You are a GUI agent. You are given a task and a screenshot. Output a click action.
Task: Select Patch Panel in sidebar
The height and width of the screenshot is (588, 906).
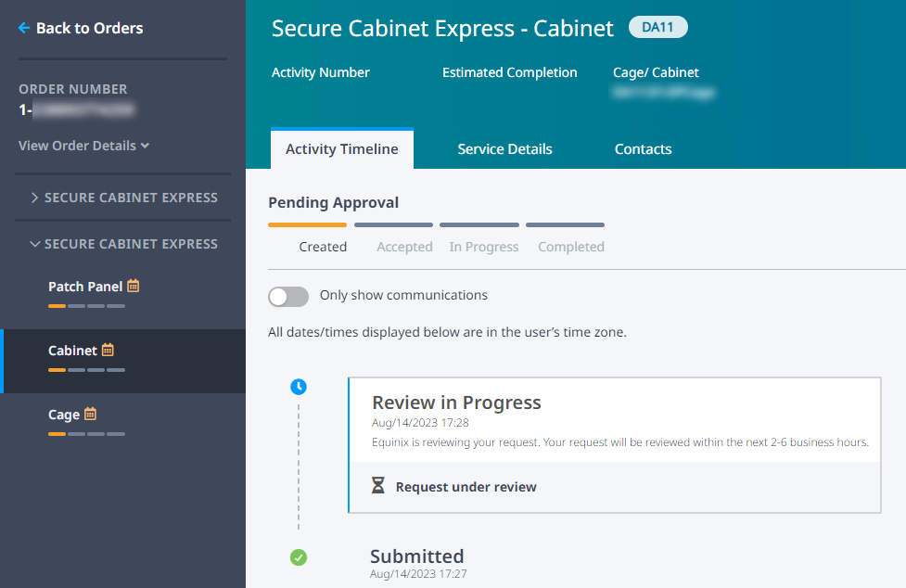[x=85, y=287]
